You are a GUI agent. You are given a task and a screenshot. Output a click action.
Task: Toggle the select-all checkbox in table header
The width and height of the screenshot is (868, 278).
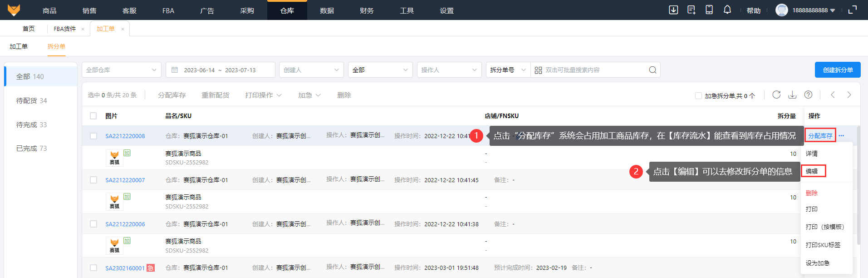93,116
